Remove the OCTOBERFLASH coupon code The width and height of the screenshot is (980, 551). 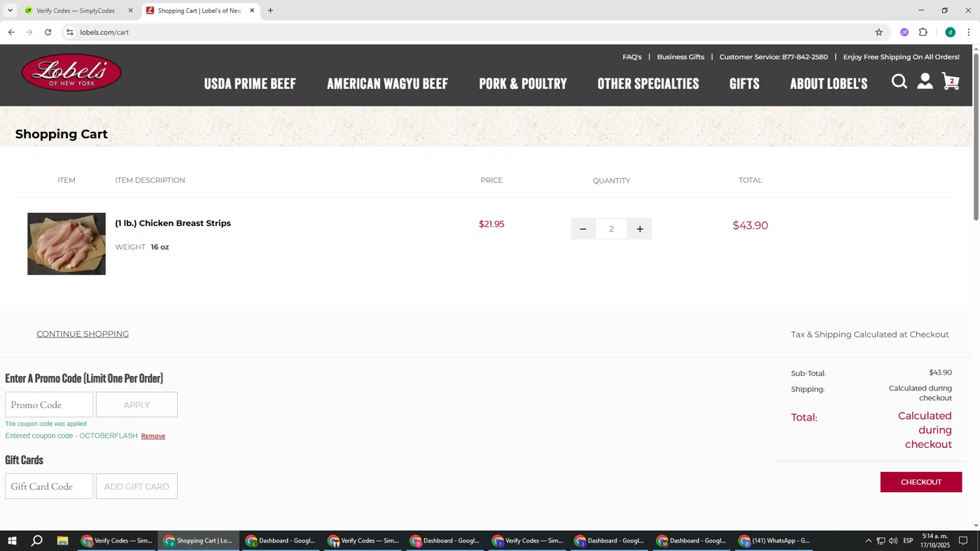[153, 436]
